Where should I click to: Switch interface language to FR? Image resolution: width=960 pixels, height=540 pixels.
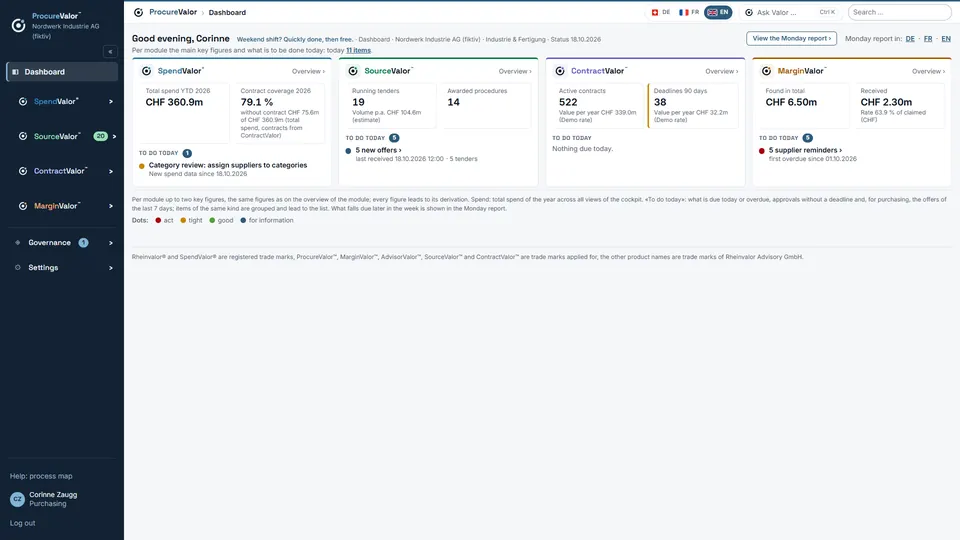point(689,12)
